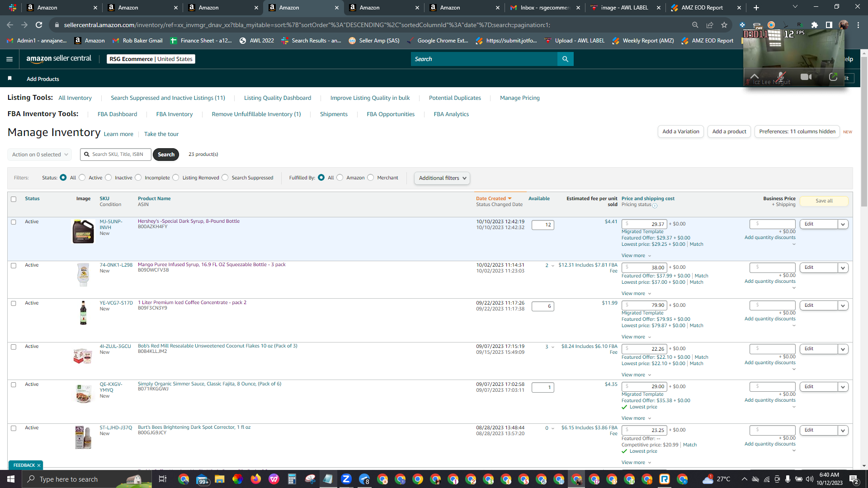Select the Search Suppressed radio button

pos(225,178)
